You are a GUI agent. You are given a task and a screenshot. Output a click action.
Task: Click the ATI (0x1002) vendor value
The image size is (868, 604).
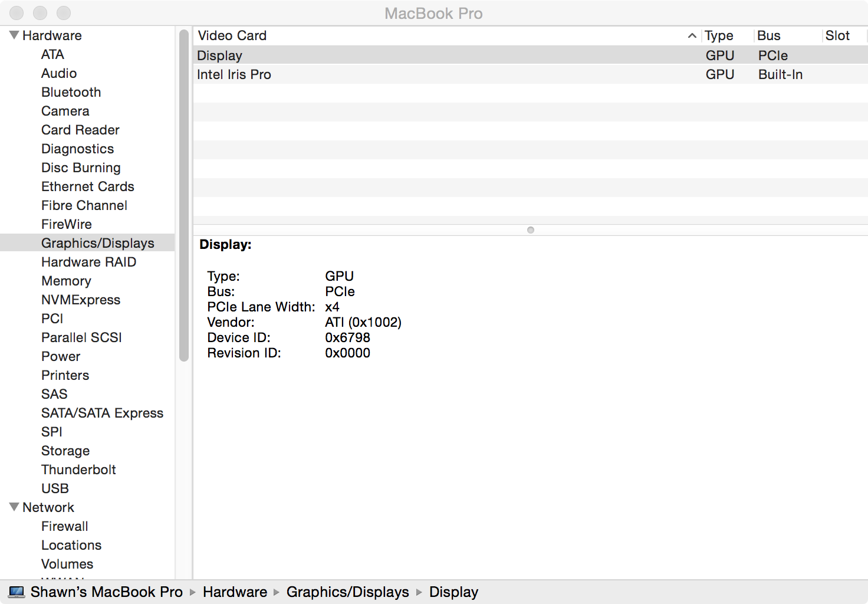pos(363,322)
